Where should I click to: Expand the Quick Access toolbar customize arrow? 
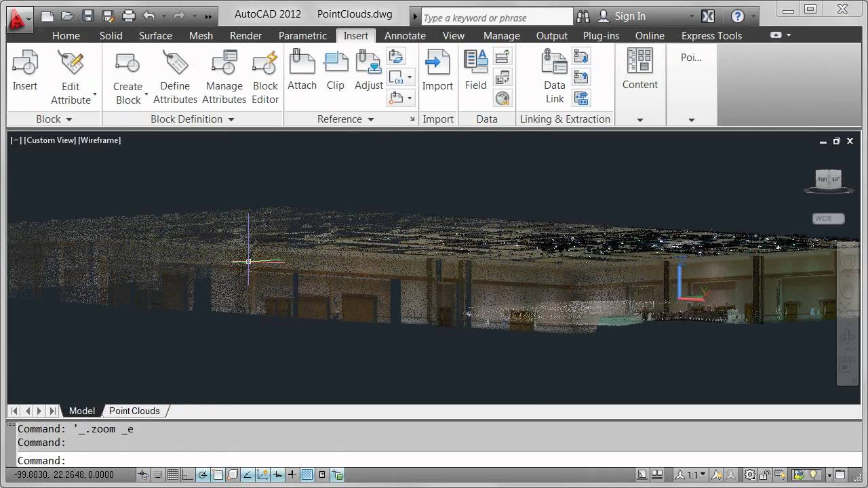(x=208, y=16)
